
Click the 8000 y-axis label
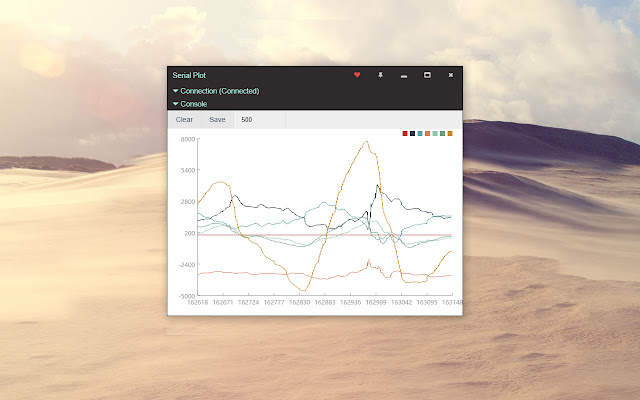[188, 139]
